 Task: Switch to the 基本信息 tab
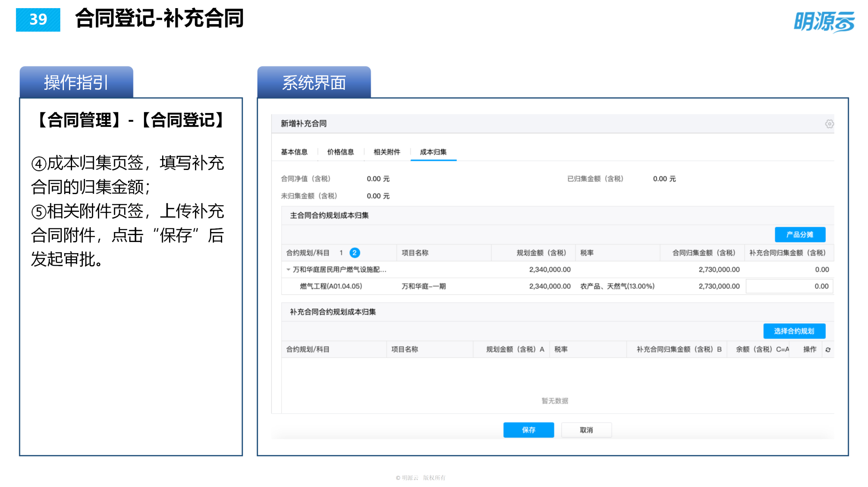click(294, 151)
